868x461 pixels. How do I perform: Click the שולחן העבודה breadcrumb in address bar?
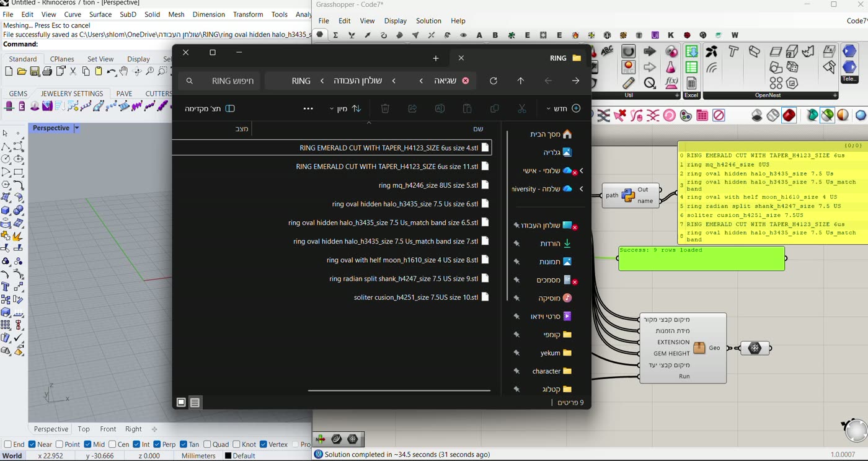[358, 81]
